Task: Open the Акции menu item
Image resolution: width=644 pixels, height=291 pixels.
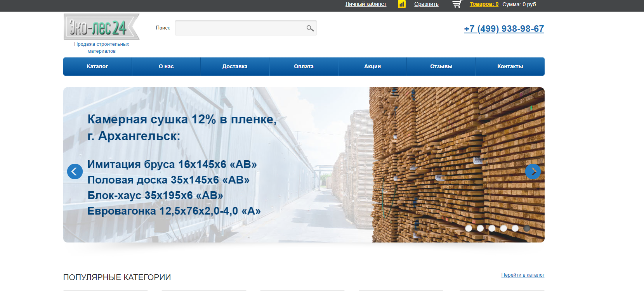Action: click(x=372, y=67)
